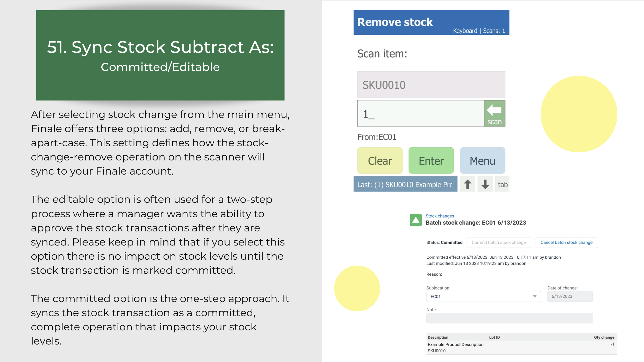Open the Stock changes breadcrumb link
Screen dimensions: 644x362
tap(440, 216)
